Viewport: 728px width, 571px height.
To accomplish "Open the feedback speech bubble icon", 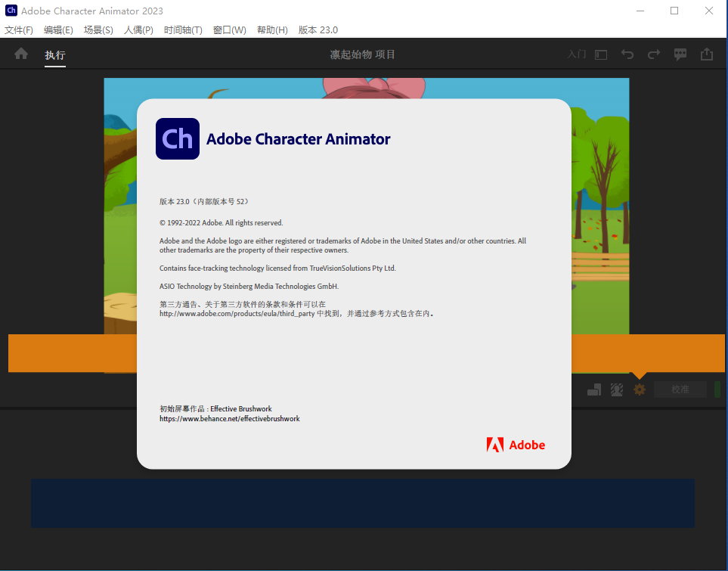I will pos(680,54).
